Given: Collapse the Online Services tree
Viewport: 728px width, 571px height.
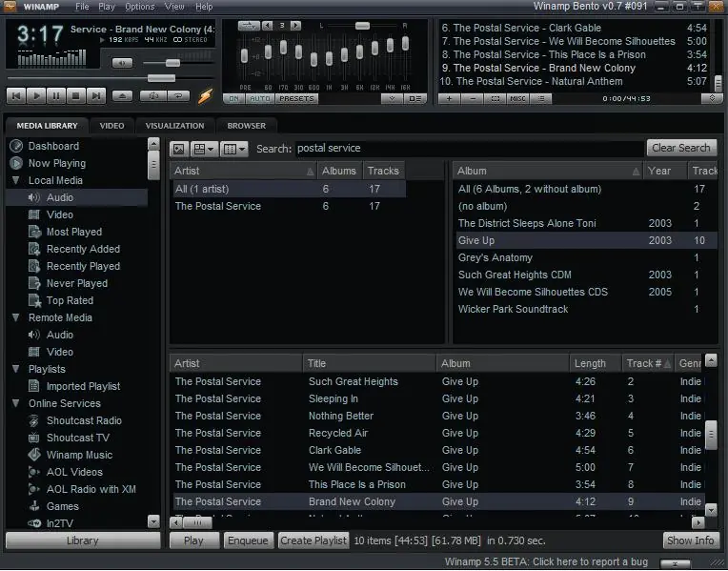Looking at the screenshot, I should point(16,403).
